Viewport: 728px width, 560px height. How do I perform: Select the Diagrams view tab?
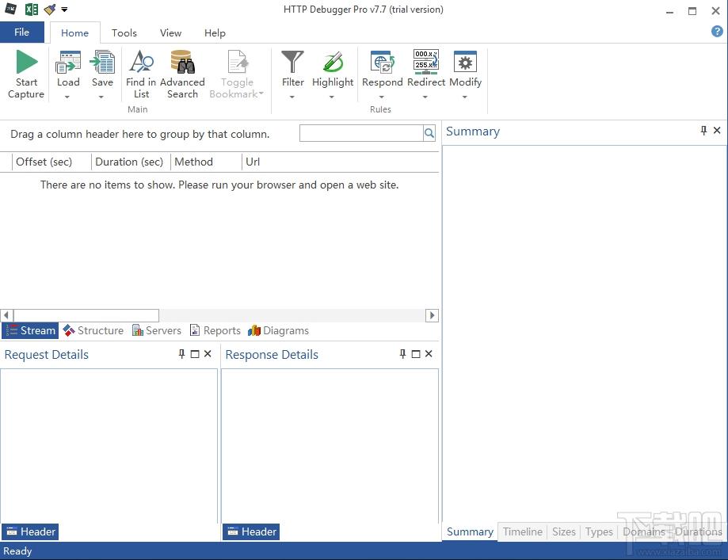tap(279, 330)
